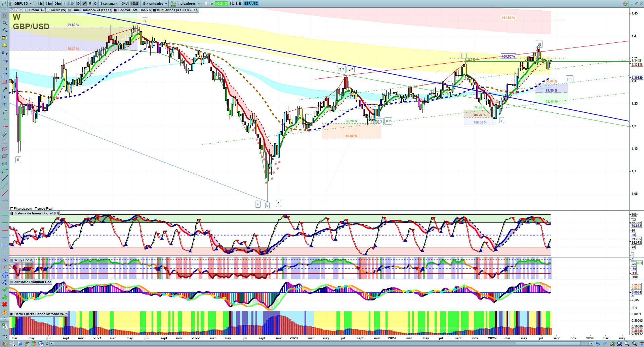Image resolution: width=644 pixels, height=347 pixels.
Task: Select the red ellipse drawing tool
Action: 5,149
